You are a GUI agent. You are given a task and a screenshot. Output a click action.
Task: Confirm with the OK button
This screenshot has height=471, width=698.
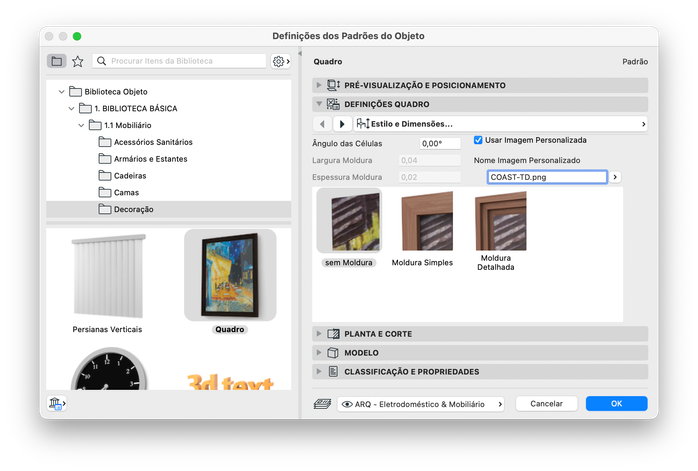coord(617,404)
